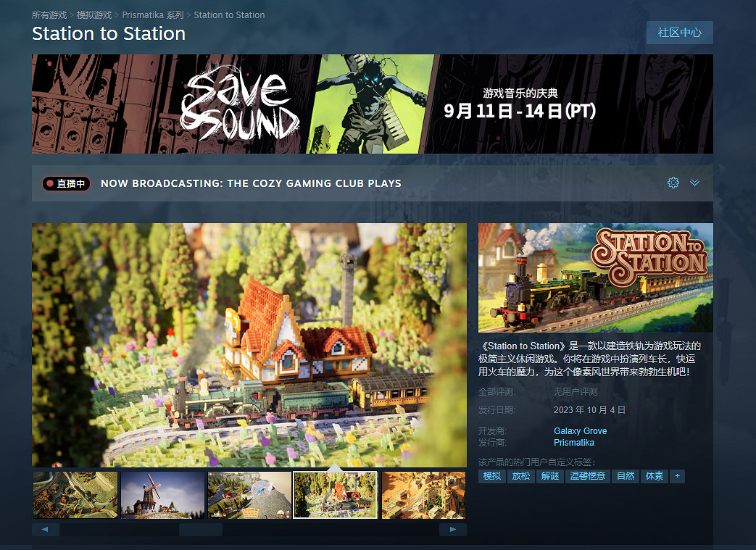Open publisher Prismatika link
The height and width of the screenshot is (550, 756).
(573, 443)
